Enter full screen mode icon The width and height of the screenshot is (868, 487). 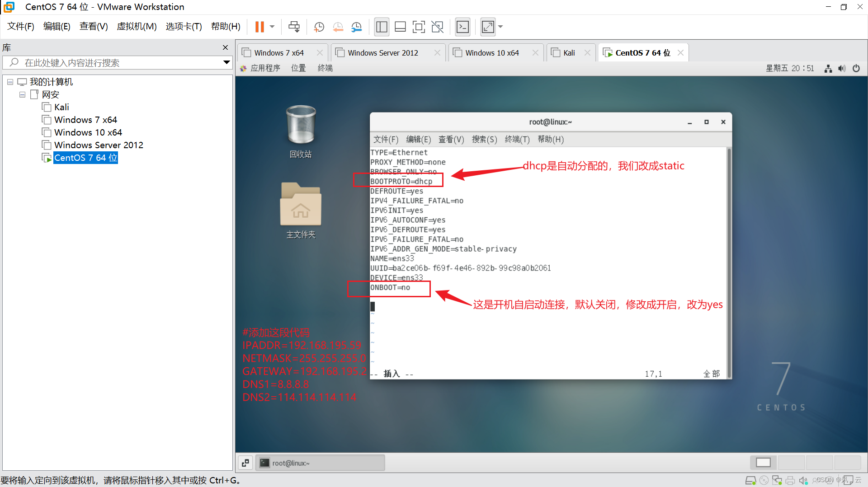[419, 27]
